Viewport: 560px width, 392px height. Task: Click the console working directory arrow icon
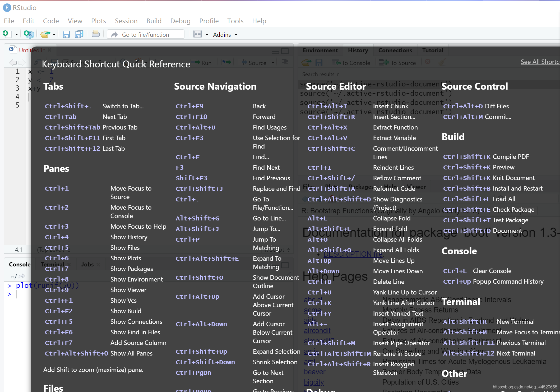[22, 276]
